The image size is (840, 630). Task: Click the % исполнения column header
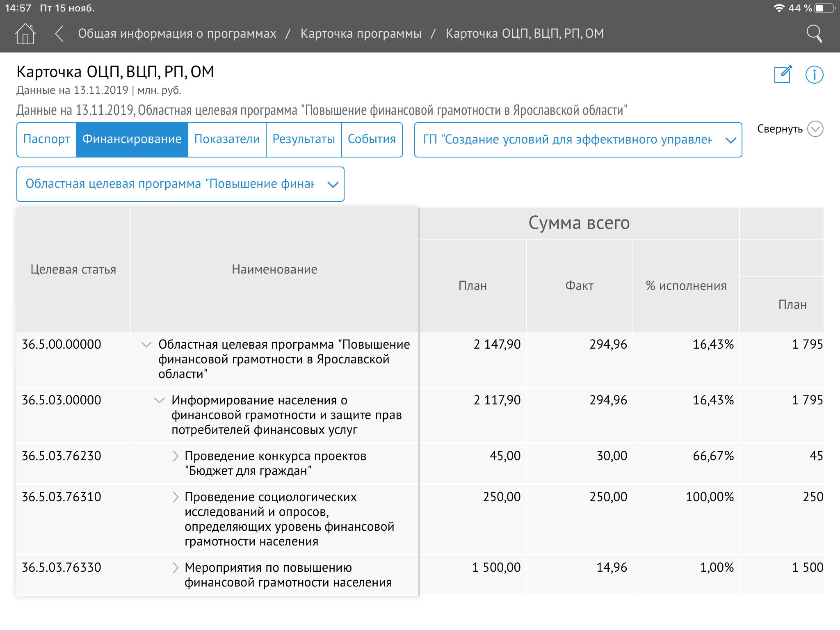coord(686,286)
